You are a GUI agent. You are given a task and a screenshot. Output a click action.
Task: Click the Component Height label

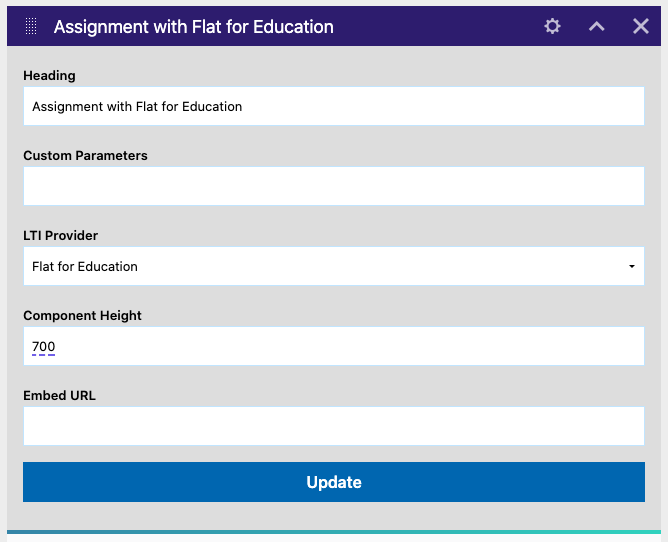tap(82, 315)
